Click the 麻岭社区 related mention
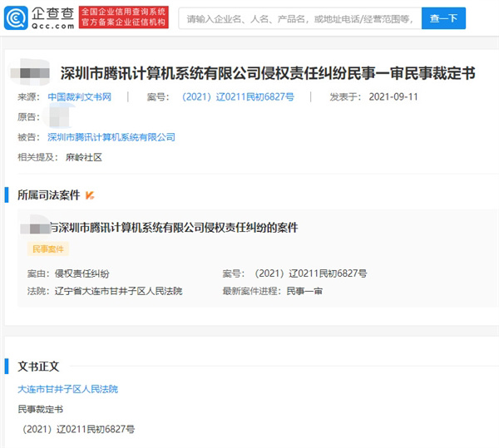The height and width of the screenshot is (448, 499). click(x=85, y=157)
